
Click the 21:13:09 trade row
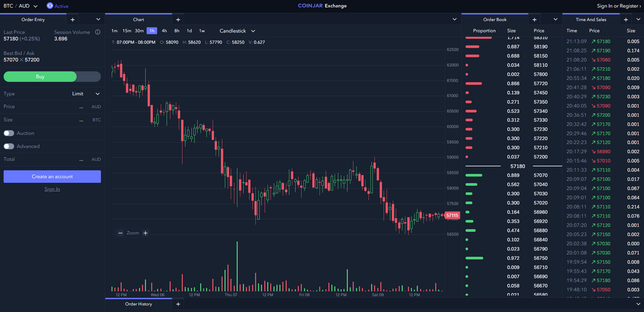603,41
